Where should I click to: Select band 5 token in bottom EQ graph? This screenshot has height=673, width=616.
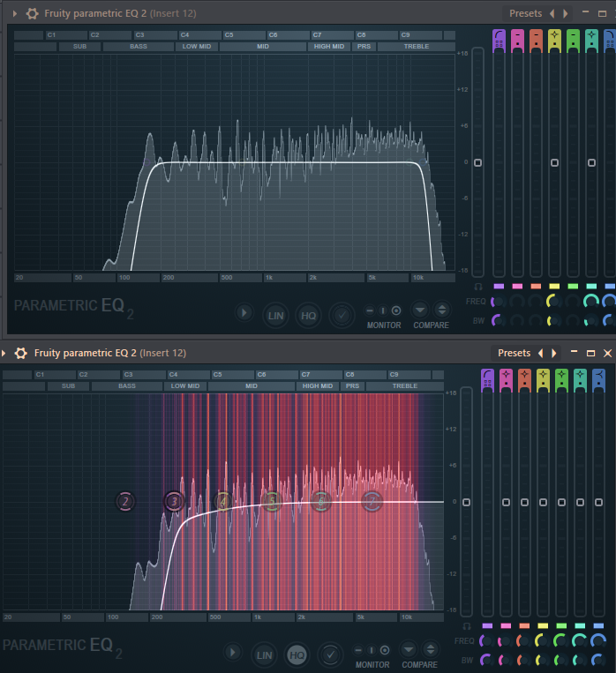(272, 501)
